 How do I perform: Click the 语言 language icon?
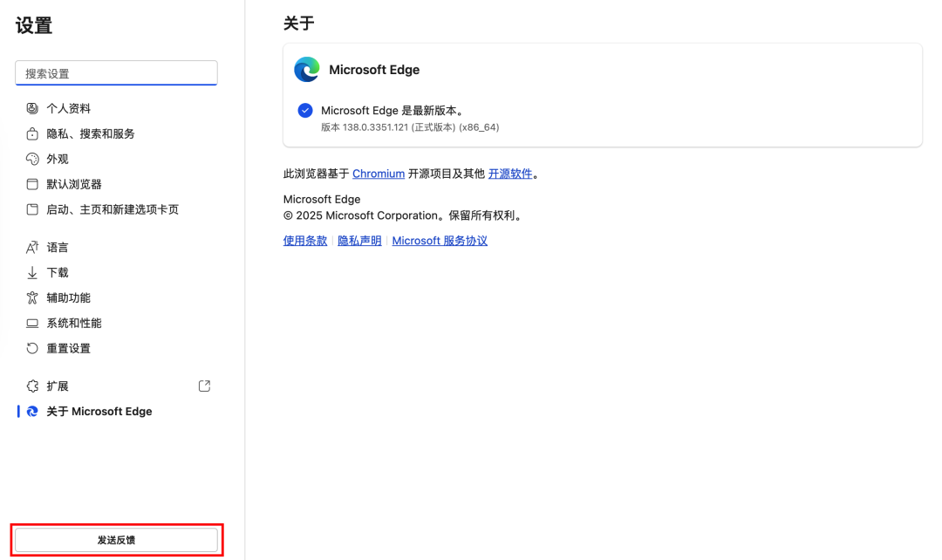coord(32,247)
